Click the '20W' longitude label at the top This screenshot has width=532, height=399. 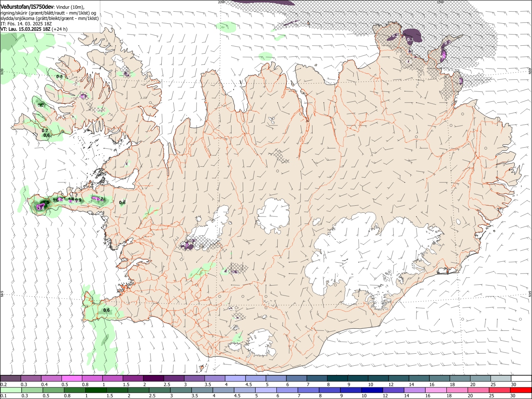click(221, 2)
